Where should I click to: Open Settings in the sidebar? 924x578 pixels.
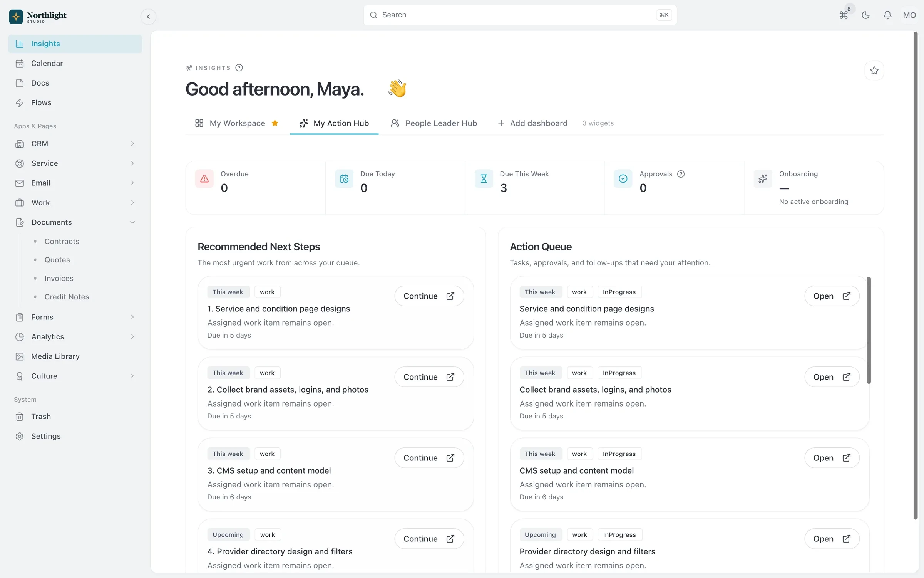coord(75,436)
